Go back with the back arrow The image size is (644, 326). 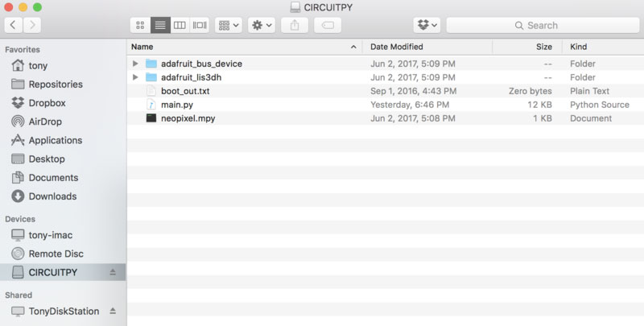pyautogui.click(x=14, y=25)
